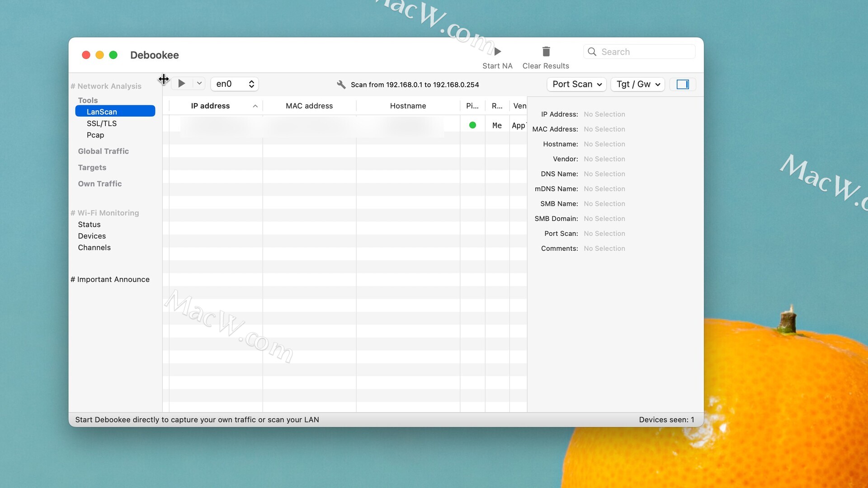868x488 pixels.
Task: Click the green ping status dot
Action: 472,125
